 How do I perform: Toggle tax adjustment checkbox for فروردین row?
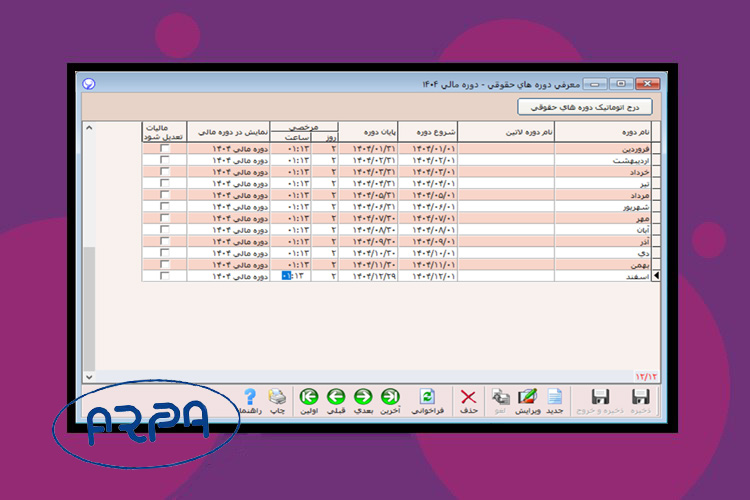click(x=164, y=148)
